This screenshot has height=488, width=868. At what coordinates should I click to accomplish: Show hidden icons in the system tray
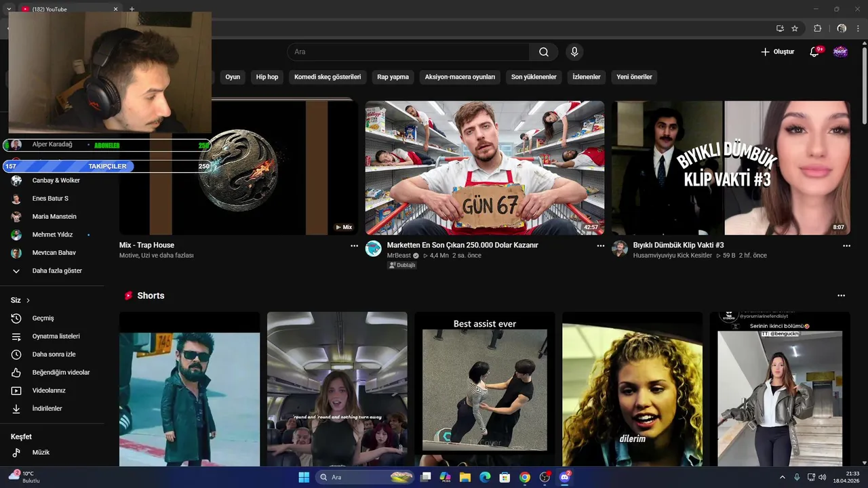(x=782, y=477)
